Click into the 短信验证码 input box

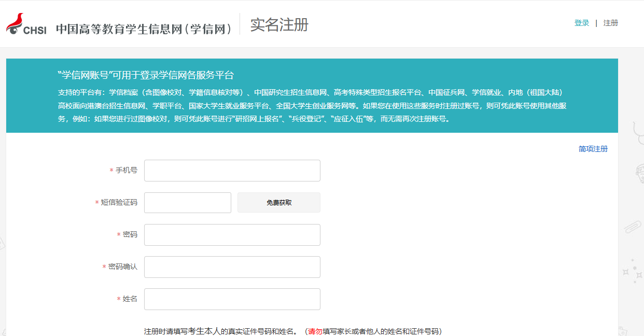pyautogui.click(x=187, y=203)
